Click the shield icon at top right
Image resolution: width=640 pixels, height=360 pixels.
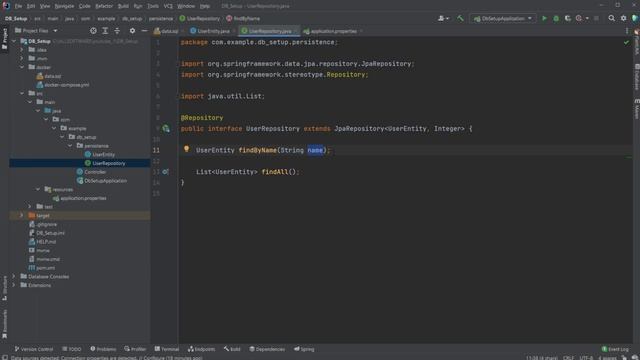tap(634, 18)
